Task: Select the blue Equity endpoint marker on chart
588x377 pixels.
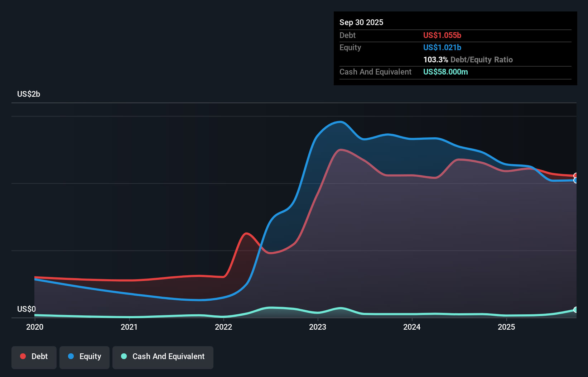Action: click(576, 181)
